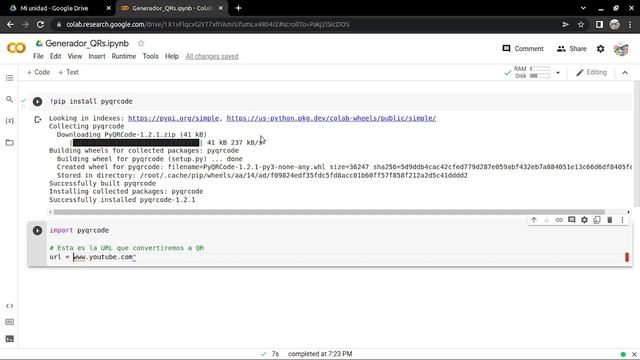
Task: Go forward in browser history
Action: click(x=25, y=24)
